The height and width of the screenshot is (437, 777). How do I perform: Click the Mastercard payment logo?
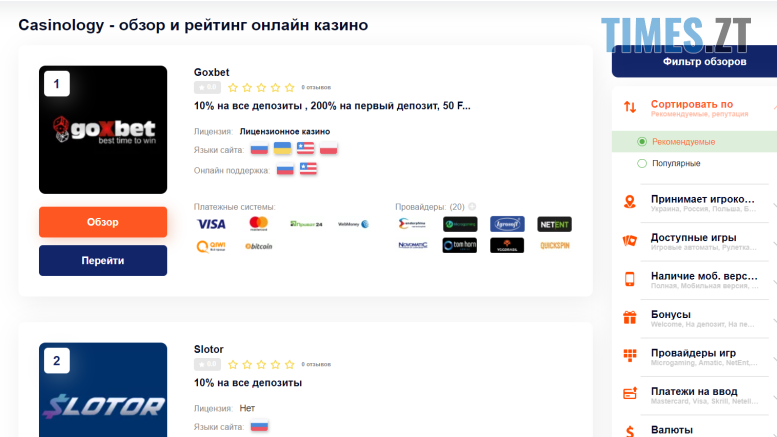pyautogui.click(x=259, y=224)
